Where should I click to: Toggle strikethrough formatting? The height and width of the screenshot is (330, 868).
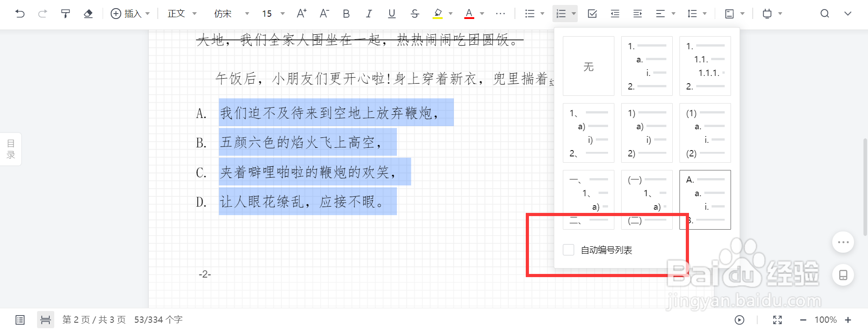[x=415, y=14]
